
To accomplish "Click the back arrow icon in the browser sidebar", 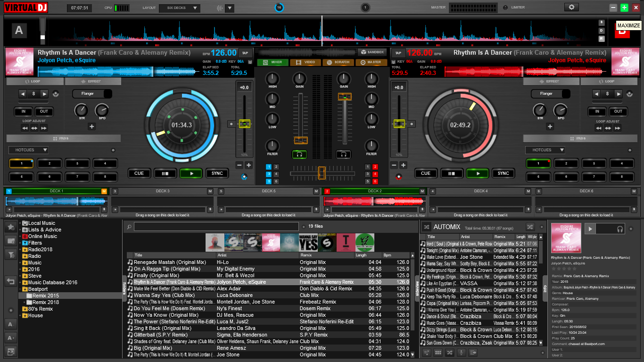I will click(x=10, y=281).
